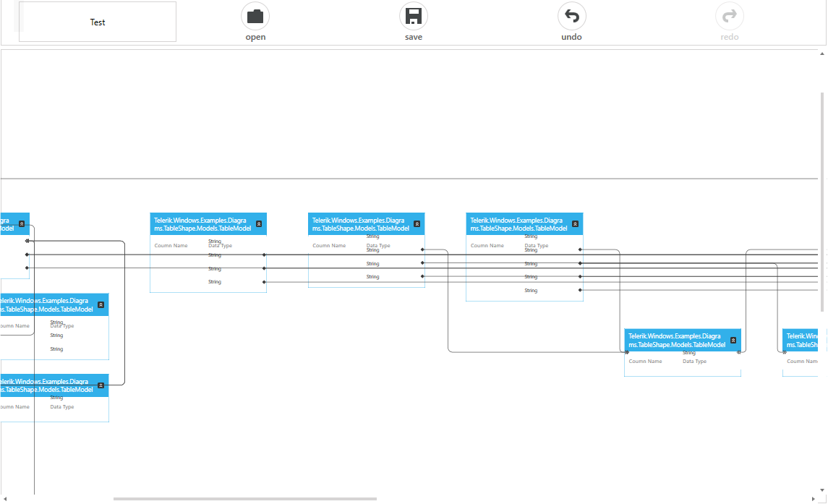Collapse the bottom-left table shape
The image size is (828, 504).
101,385
